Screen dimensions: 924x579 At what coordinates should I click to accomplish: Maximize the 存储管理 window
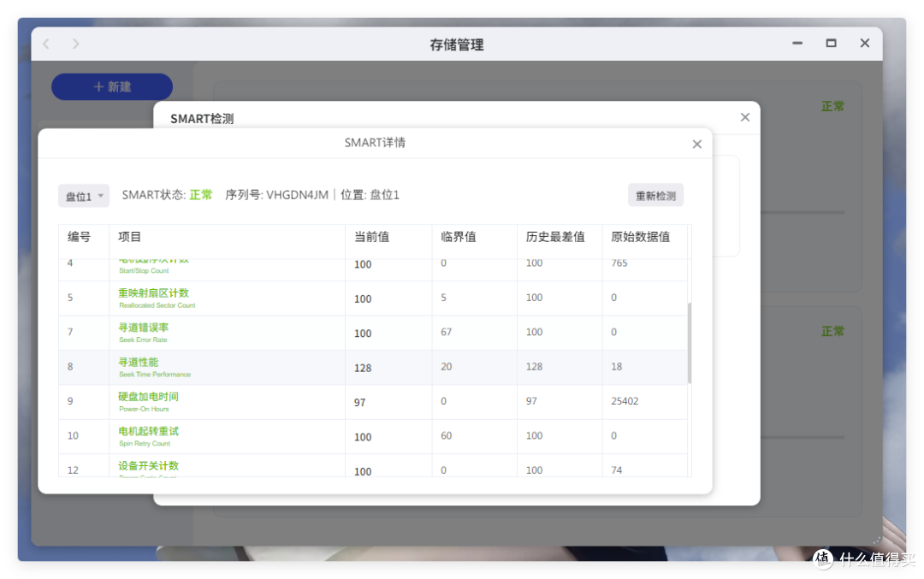coord(831,43)
